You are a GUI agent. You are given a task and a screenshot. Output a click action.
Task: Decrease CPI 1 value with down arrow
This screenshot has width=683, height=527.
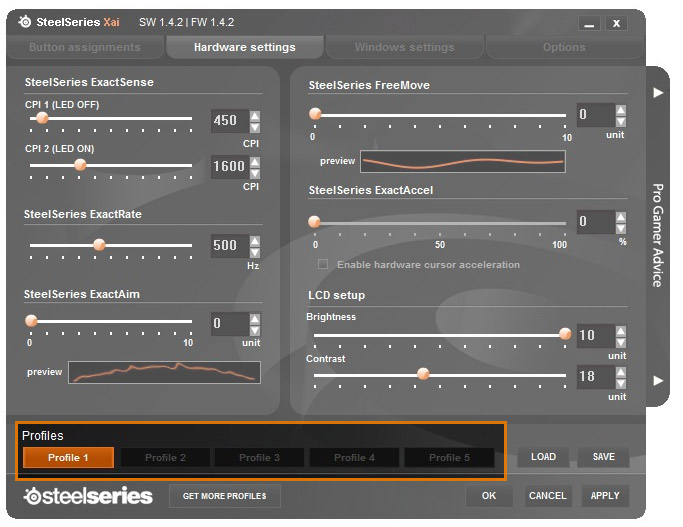click(x=255, y=127)
